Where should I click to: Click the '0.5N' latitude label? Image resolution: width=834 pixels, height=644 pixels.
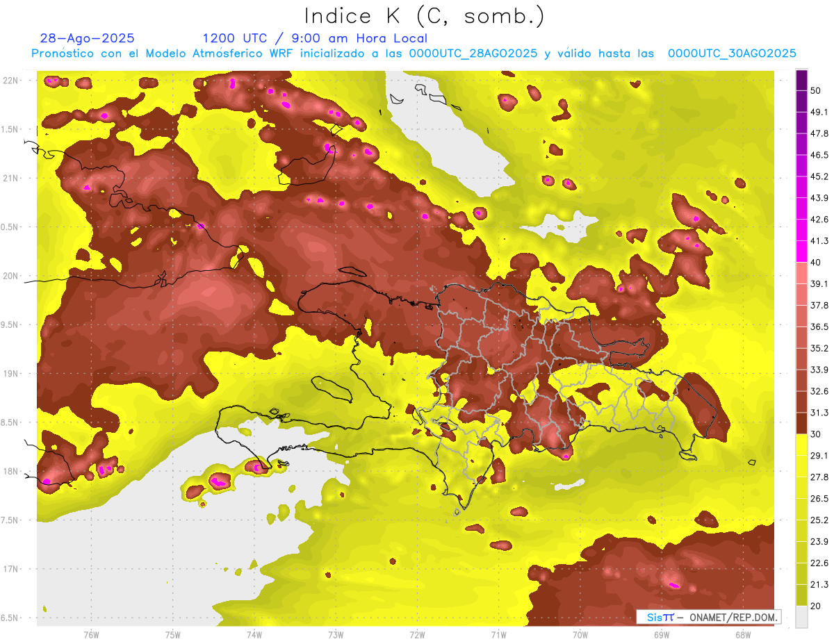[x=10, y=227]
